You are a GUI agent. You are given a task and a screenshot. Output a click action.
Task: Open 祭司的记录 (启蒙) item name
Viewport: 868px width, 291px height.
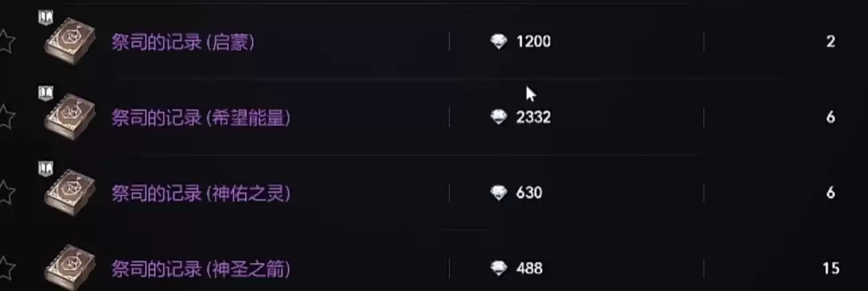pyautogui.click(x=183, y=42)
